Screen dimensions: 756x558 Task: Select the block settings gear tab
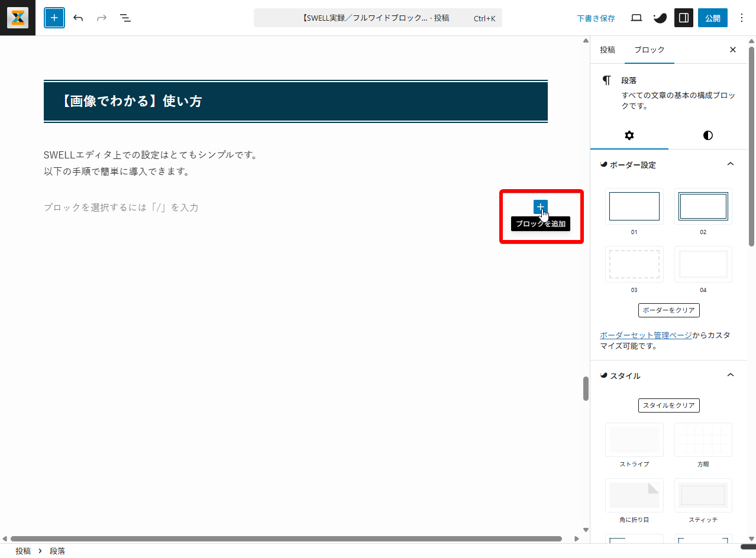point(629,135)
